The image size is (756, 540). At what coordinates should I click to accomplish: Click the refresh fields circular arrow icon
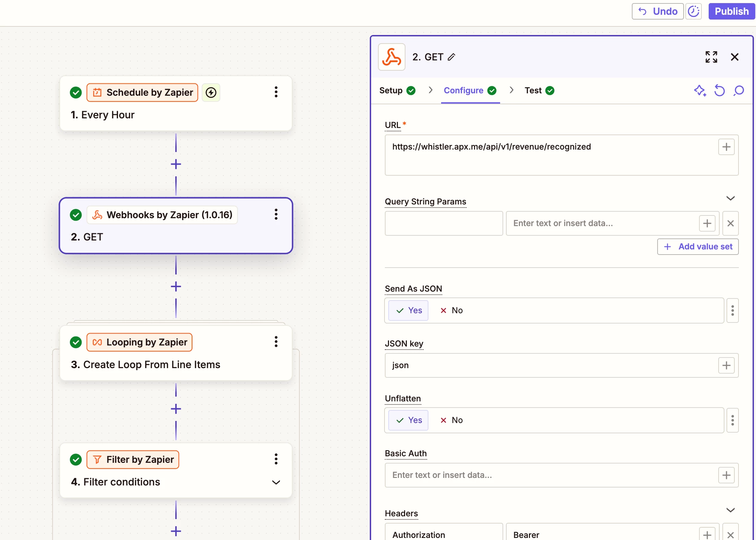[x=719, y=91]
